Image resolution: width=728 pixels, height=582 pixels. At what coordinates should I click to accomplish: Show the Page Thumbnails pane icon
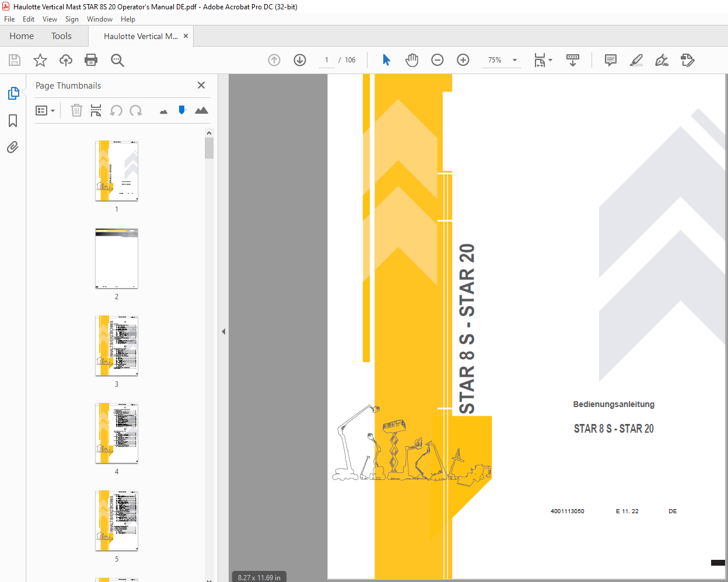[13, 93]
